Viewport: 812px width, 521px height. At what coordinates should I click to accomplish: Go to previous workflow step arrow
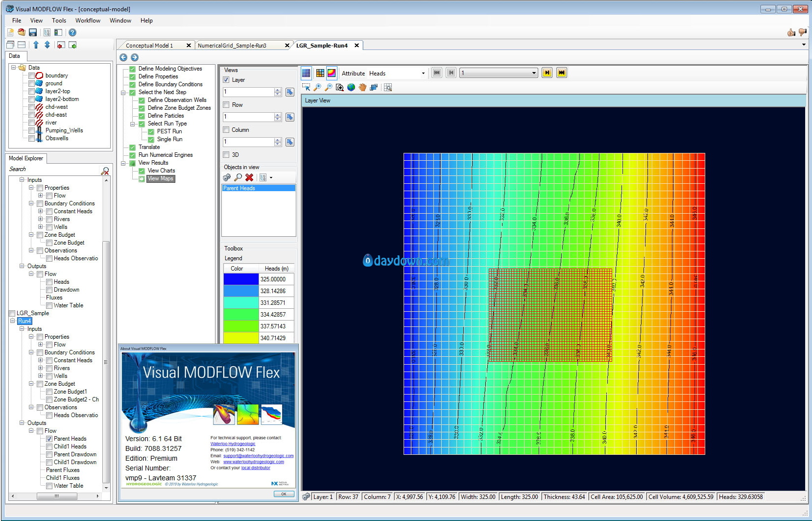click(x=123, y=57)
